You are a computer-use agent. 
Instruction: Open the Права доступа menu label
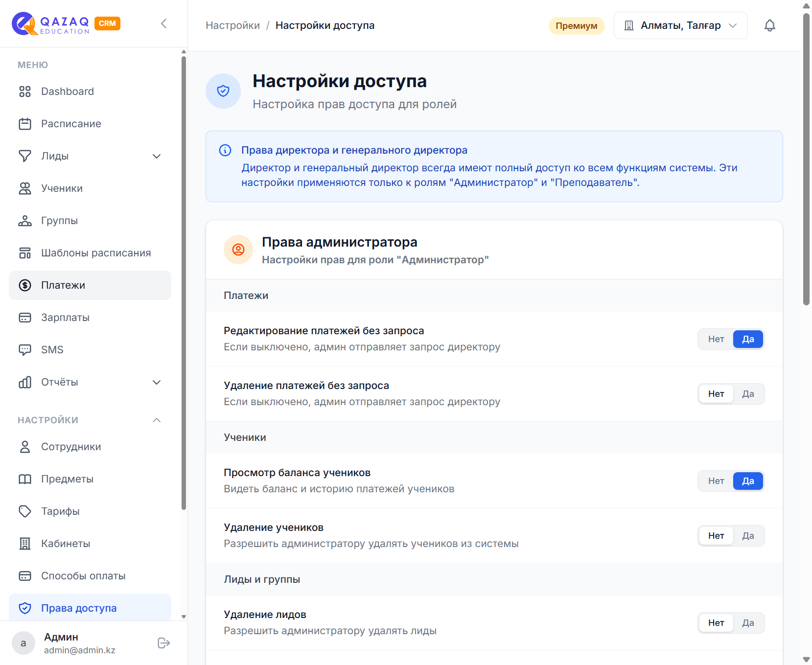[79, 608]
